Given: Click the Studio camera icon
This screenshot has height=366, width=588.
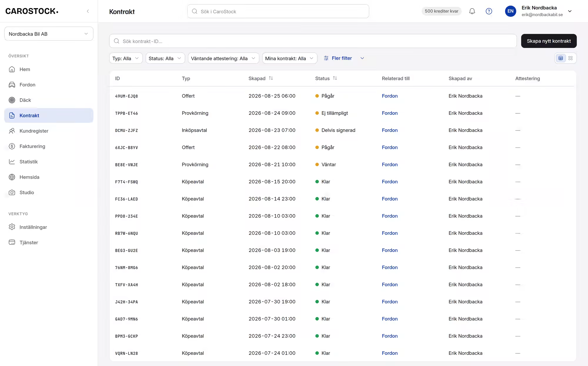Looking at the screenshot, I should 12,192.
